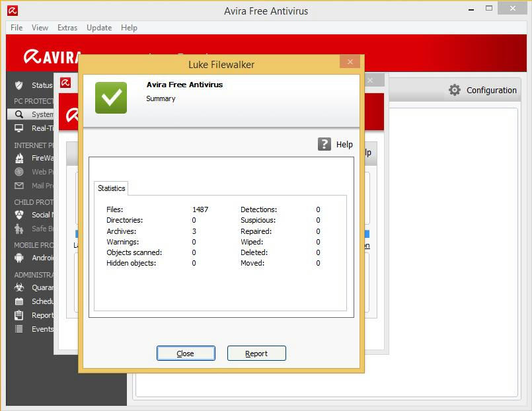Close the Avira Free Antivirus main window
Viewport: 532px width, 411px height.
(x=513, y=9)
